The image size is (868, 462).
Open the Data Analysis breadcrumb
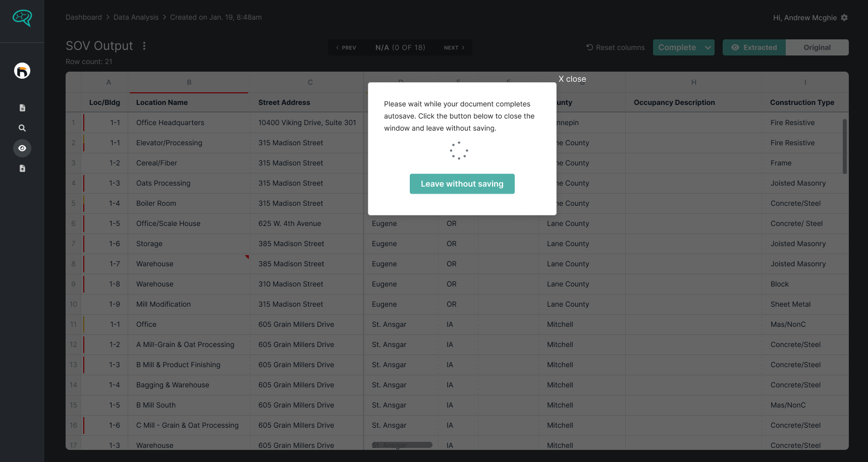click(136, 17)
